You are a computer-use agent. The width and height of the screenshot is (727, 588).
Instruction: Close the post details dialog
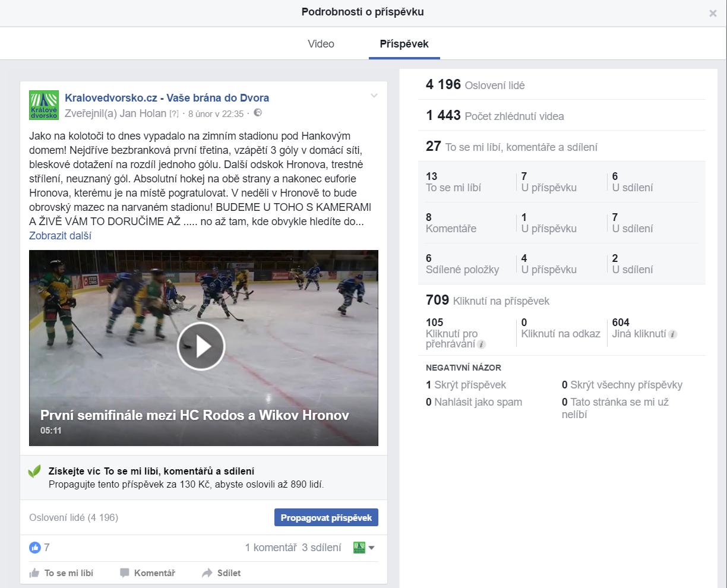(x=713, y=13)
